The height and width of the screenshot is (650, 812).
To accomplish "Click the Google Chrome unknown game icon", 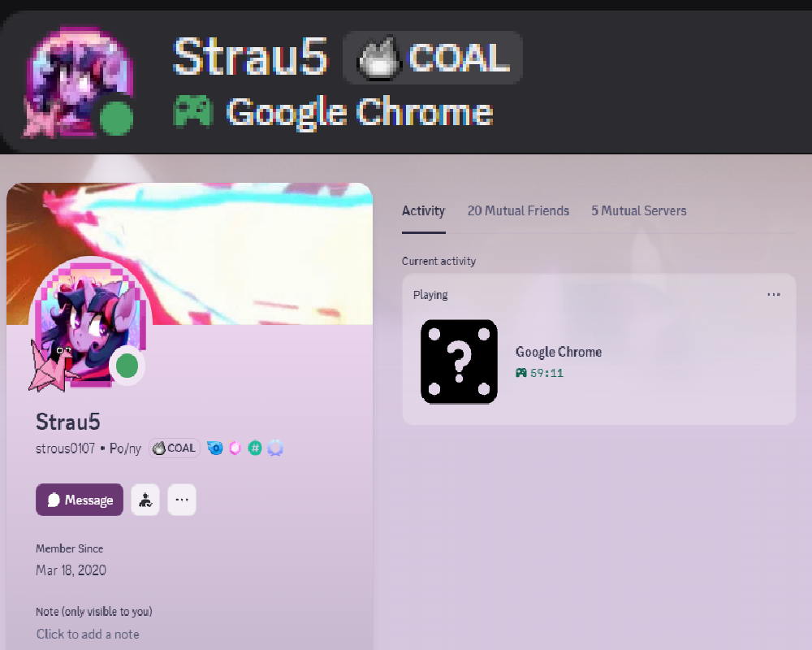I will click(460, 362).
